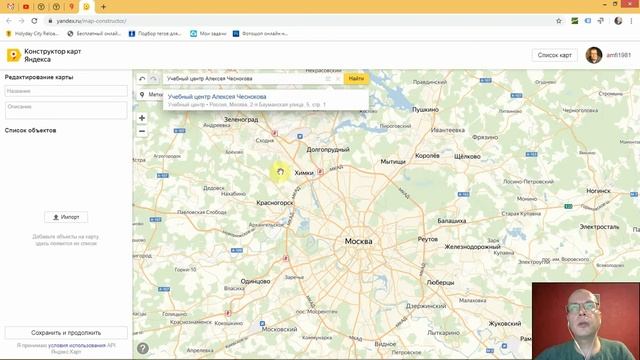Image resolution: width=640 pixels, height=360 pixels.
Task: Open the Подбор тегов bookmark
Action: pyautogui.click(x=155, y=34)
